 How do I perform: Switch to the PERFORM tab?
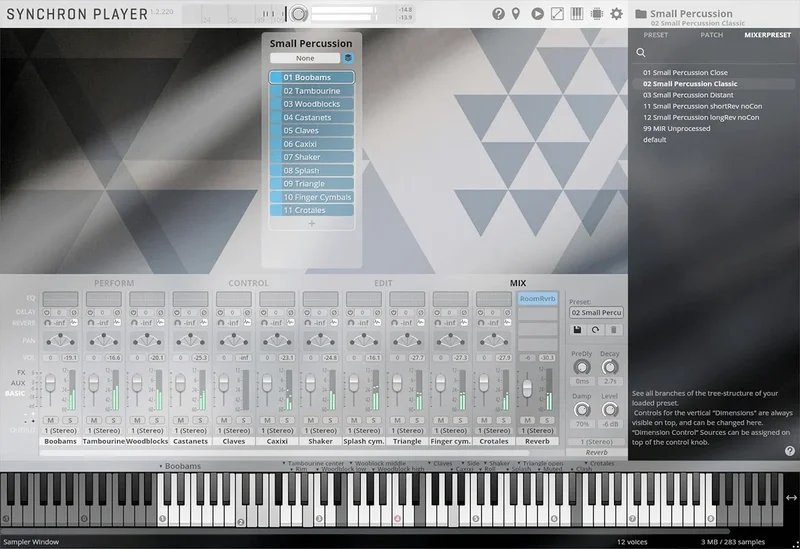(114, 283)
